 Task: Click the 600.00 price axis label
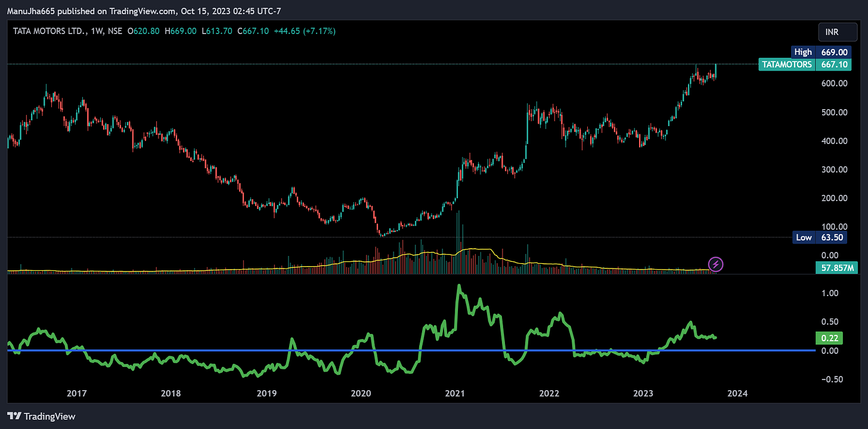[x=833, y=84]
